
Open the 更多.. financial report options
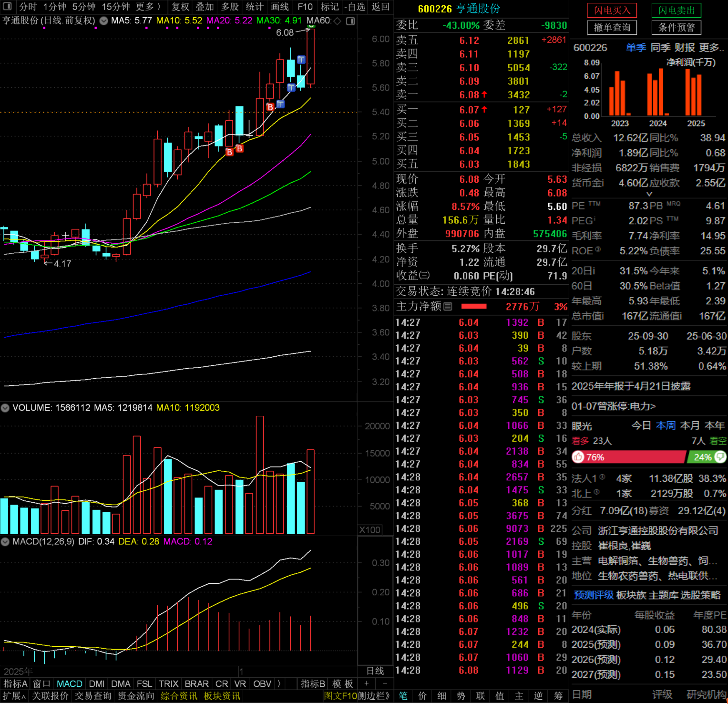click(x=711, y=48)
